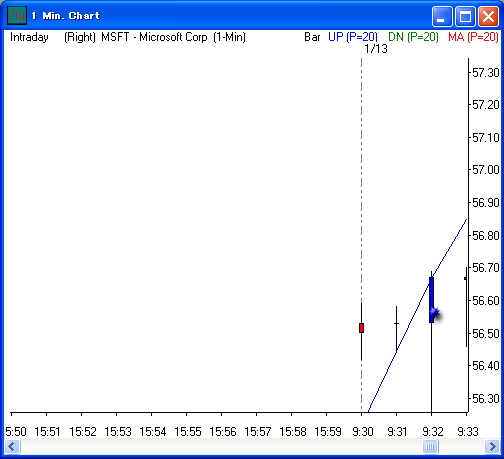Click the DN (P=20) indicator label
Image resolution: width=504 pixels, height=459 pixels.
pos(413,37)
